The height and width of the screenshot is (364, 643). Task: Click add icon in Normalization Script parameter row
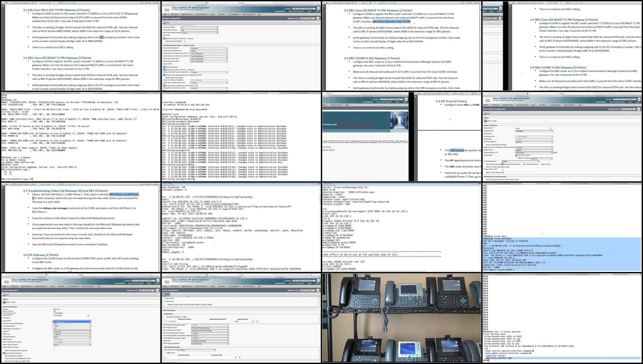[x=235, y=357]
